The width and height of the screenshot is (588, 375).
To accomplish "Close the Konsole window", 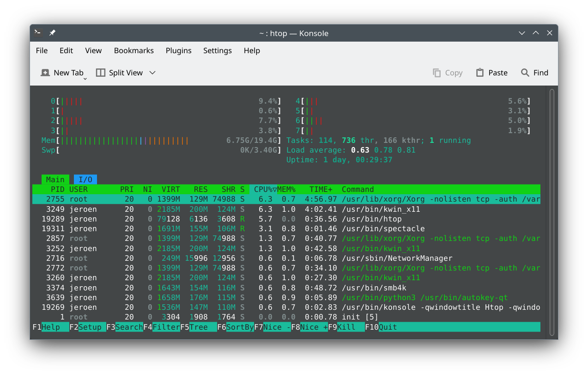I will point(550,33).
